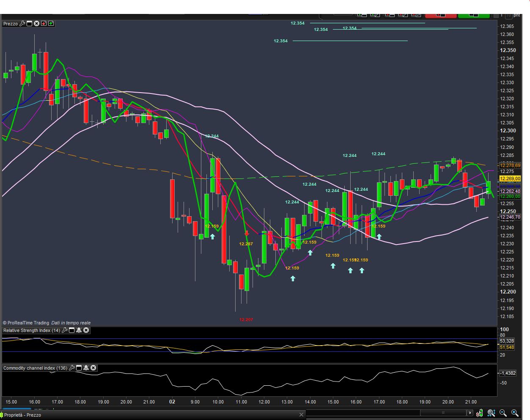Click the up arrow signal near 10.00

click(x=212, y=236)
